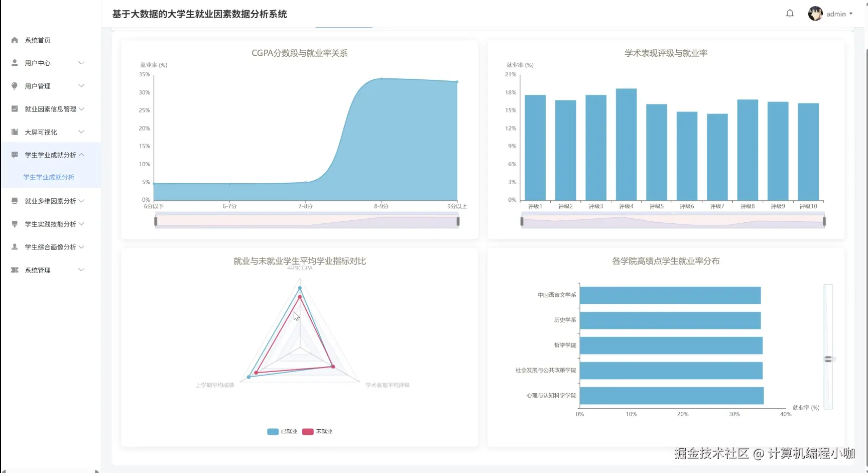Click the person icon beside 用户中心

(15, 63)
